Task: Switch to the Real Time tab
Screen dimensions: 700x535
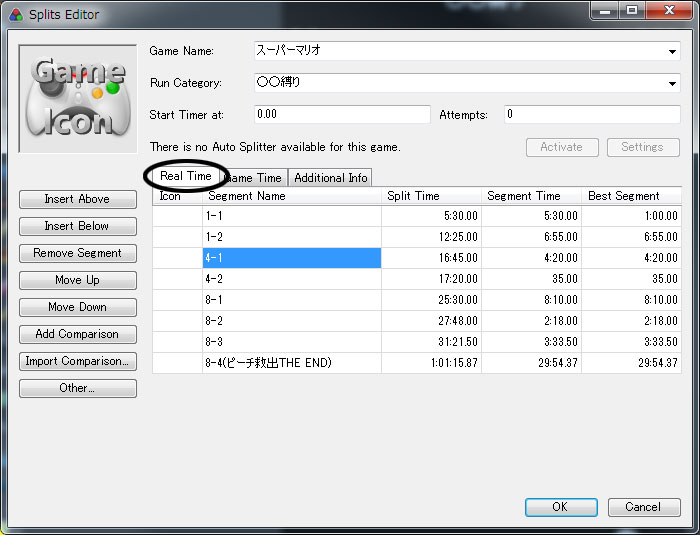Action: pos(186,177)
